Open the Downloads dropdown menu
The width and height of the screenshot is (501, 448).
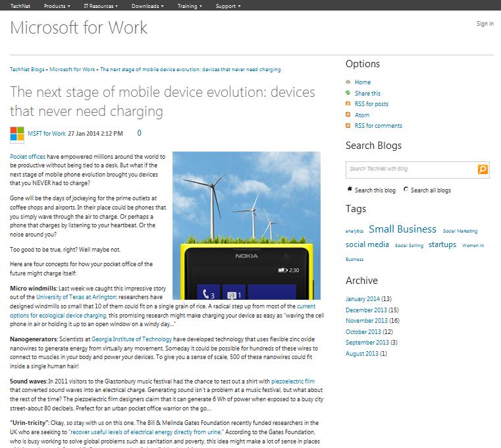[146, 6]
